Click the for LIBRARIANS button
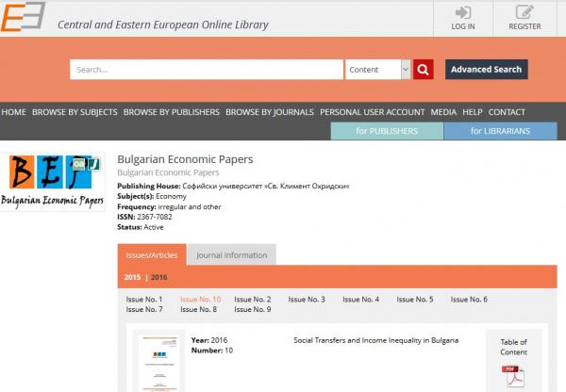 pyautogui.click(x=500, y=131)
